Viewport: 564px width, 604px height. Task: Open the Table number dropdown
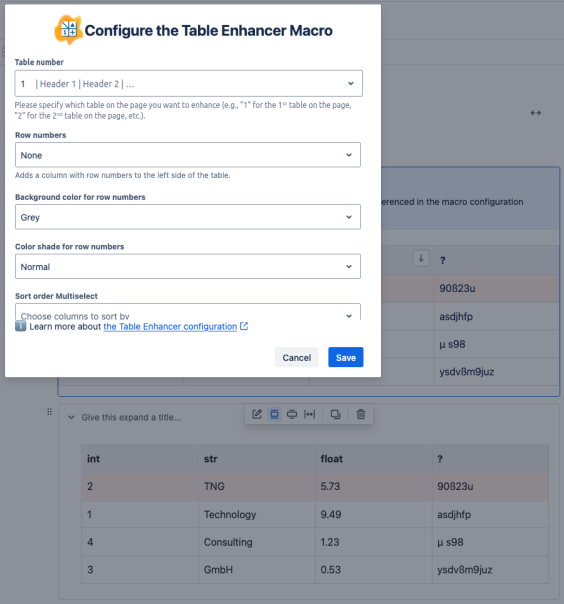coord(188,84)
